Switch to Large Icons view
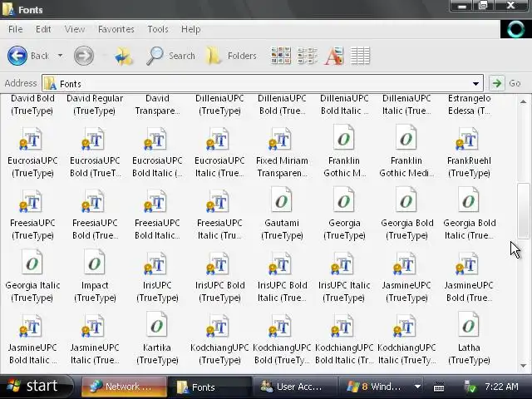This screenshot has height=399, width=532. click(x=281, y=56)
